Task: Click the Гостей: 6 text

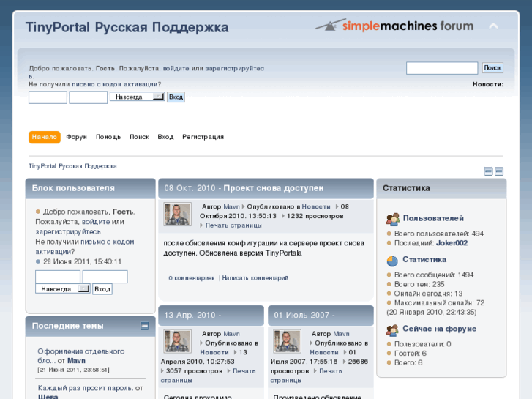Action: coord(411,354)
